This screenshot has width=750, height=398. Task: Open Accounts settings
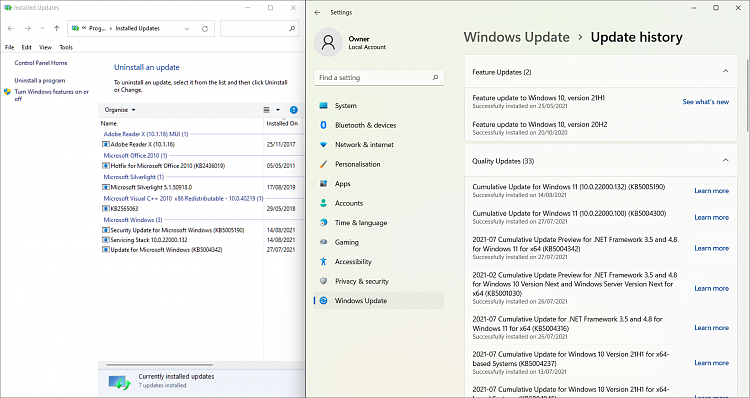tap(379, 203)
